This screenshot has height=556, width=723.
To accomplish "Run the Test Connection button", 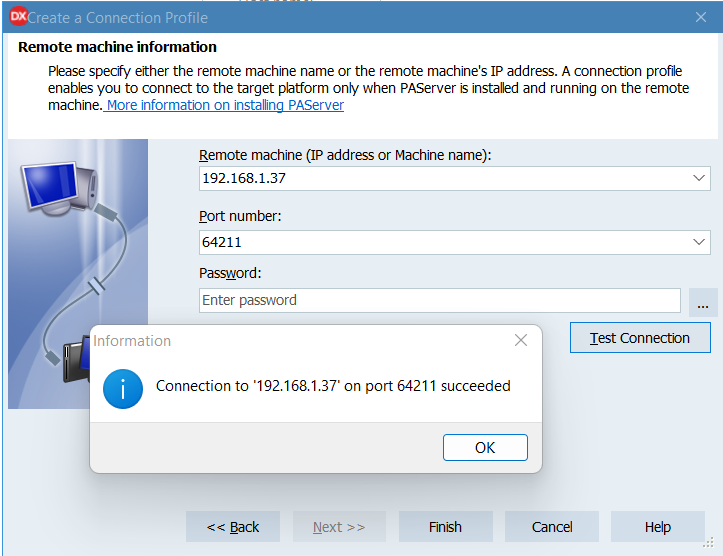I will pyautogui.click(x=640, y=338).
